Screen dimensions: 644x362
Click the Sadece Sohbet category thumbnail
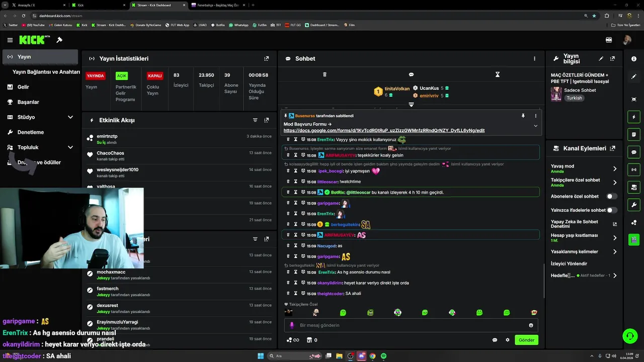tap(556, 94)
